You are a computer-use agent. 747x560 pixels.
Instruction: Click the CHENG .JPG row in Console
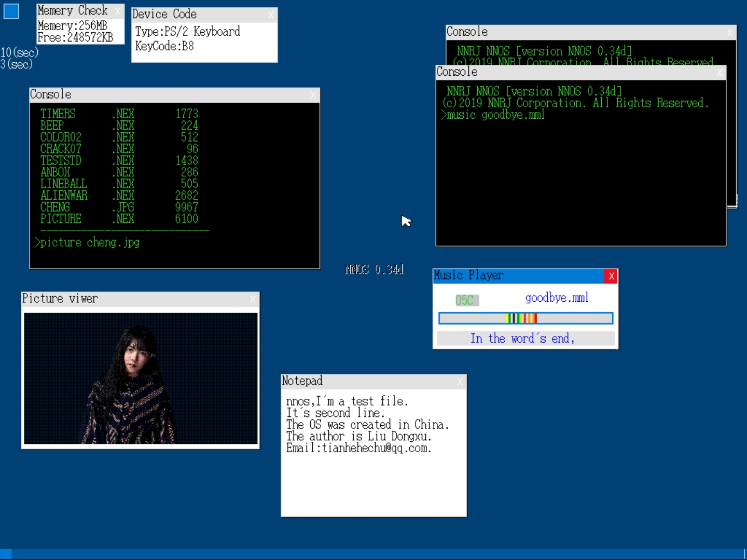click(x=119, y=207)
